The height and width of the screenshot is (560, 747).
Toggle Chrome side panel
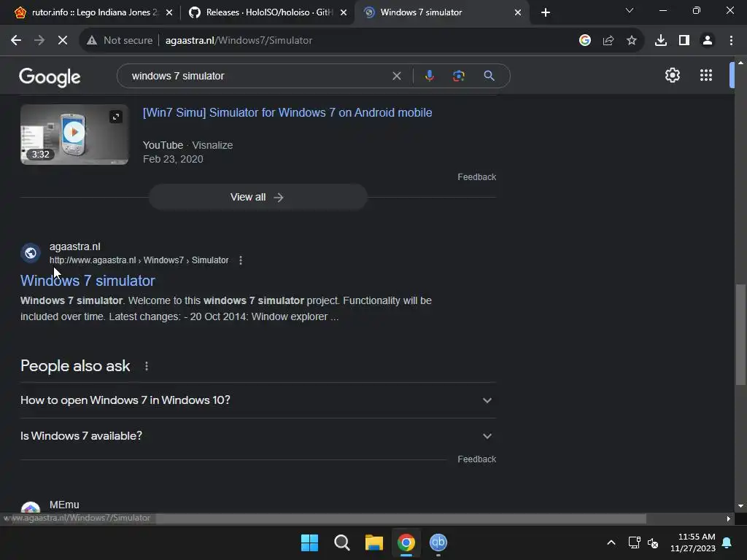point(684,41)
